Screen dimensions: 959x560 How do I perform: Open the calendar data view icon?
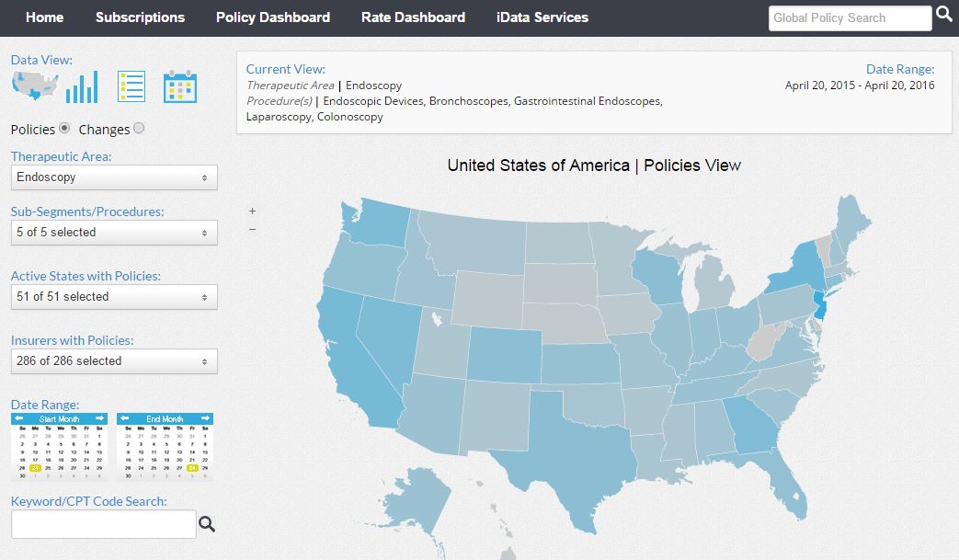coord(180,86)
